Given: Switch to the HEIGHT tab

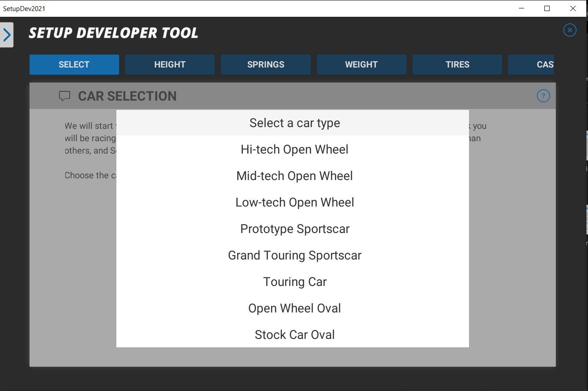Looking at the screenshot, I should (170, 64).
